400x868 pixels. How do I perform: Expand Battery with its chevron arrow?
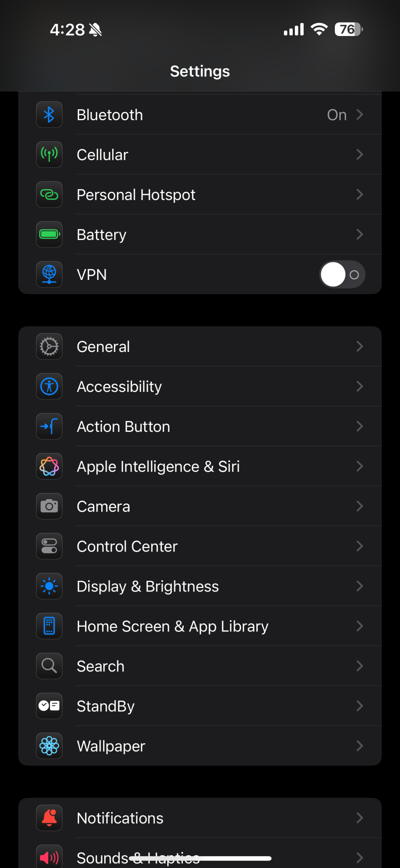tap(360, 234)
